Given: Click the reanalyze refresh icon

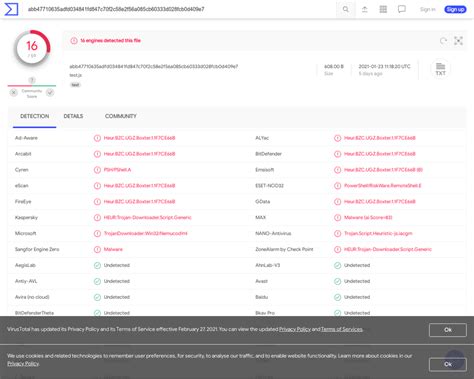Looking at the screenshot, I should (443, 41).
